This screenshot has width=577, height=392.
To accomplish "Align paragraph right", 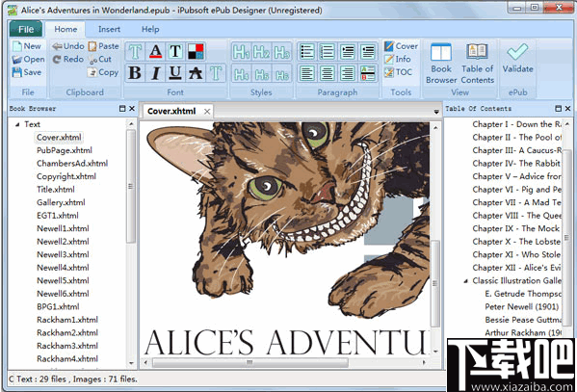I will 348,73.
